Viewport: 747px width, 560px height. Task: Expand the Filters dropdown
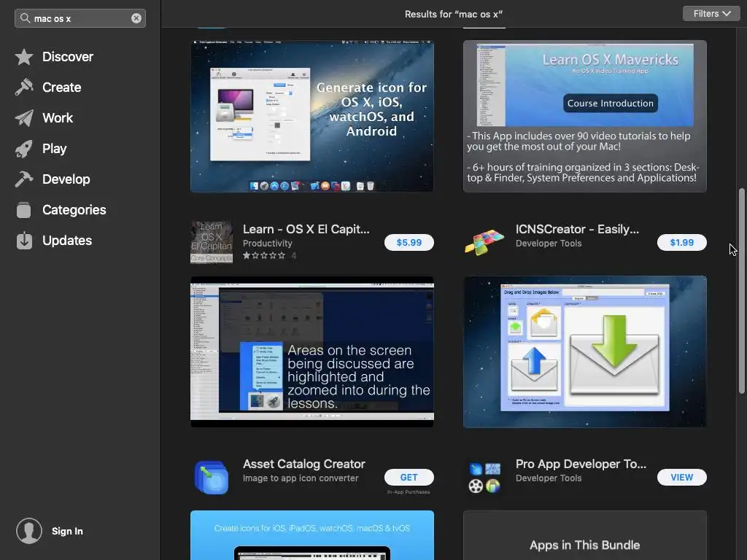(x=711, y=14)
